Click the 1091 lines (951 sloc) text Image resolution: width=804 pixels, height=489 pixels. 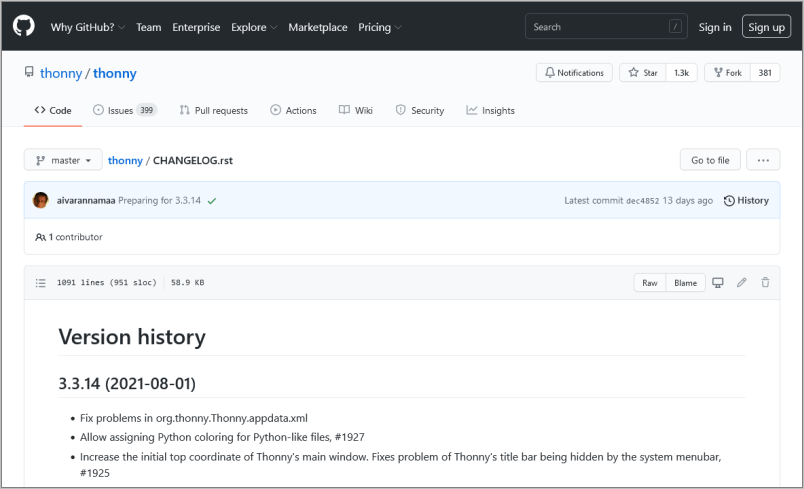[107, 282]
